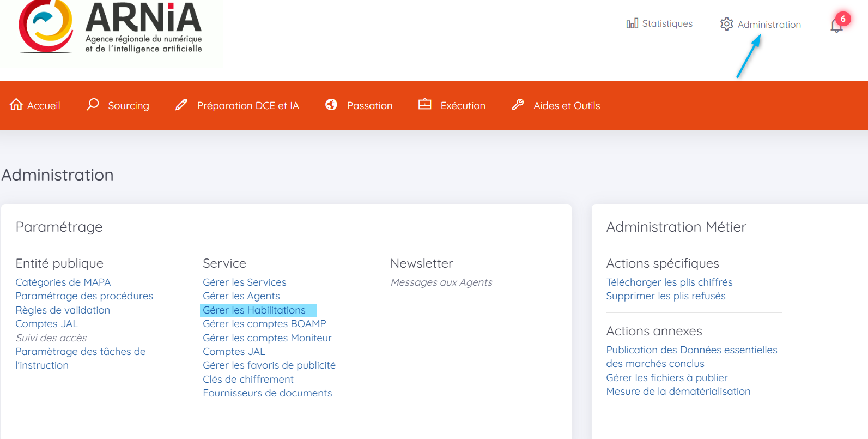Select Télécharger les plis chiffrés
Image resolution: width=868 pixels, height=439 pixels.
669,282
